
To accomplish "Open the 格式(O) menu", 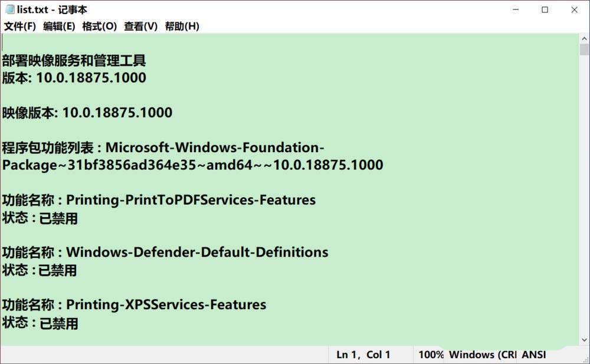I will coord(99,27).
